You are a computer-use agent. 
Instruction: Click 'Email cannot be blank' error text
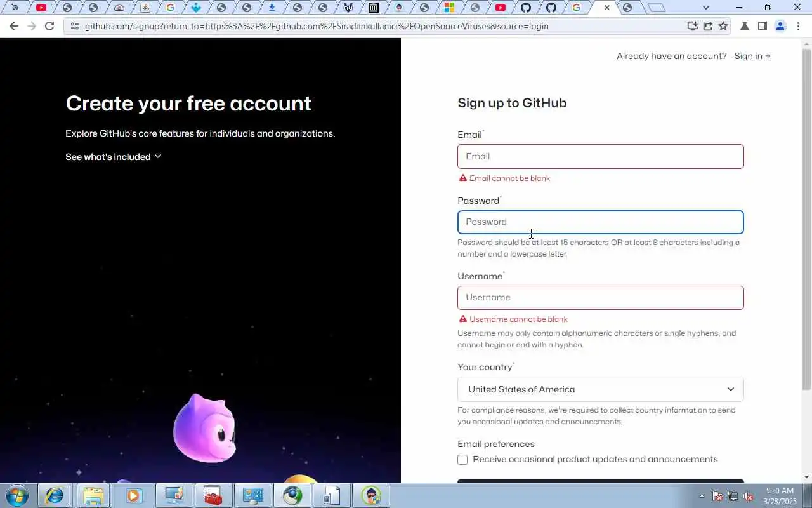510,178
